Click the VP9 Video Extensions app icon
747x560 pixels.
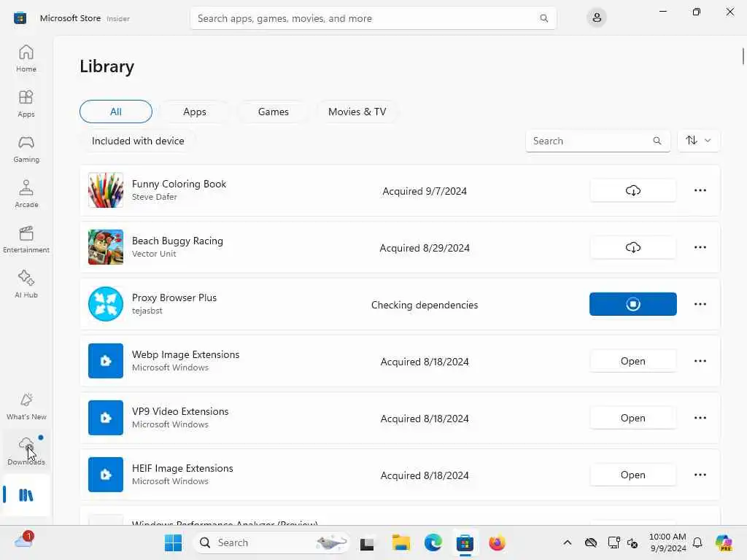tap(106, 418)
